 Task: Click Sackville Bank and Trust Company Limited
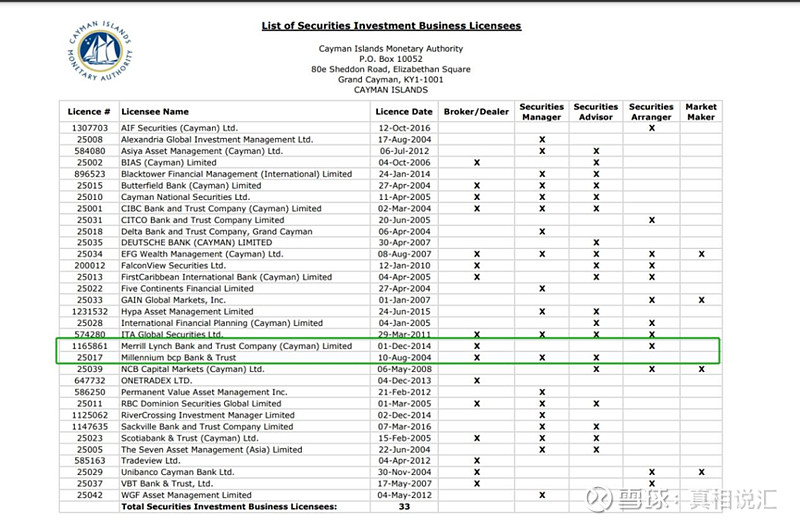(x=207, y=427)
